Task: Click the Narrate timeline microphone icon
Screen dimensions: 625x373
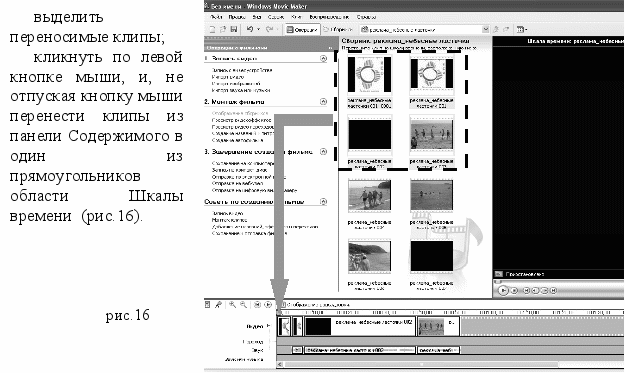Action: (x=218, y=305)
